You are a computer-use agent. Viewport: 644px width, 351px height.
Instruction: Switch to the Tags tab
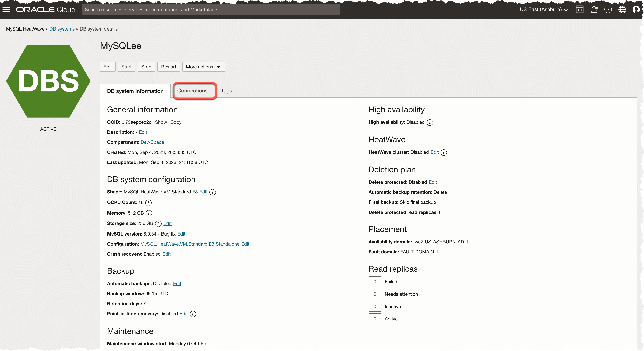[x=226, y=91]
